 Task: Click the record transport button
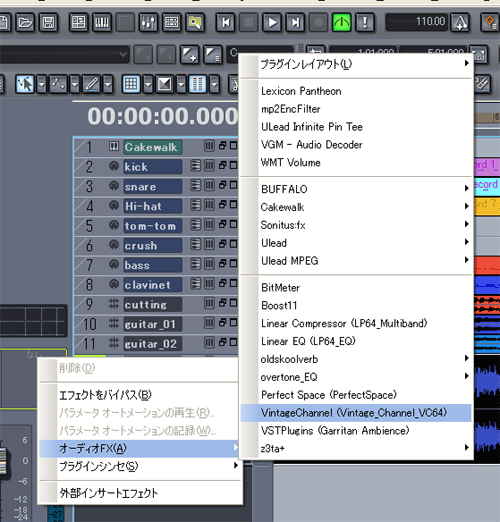318,22
